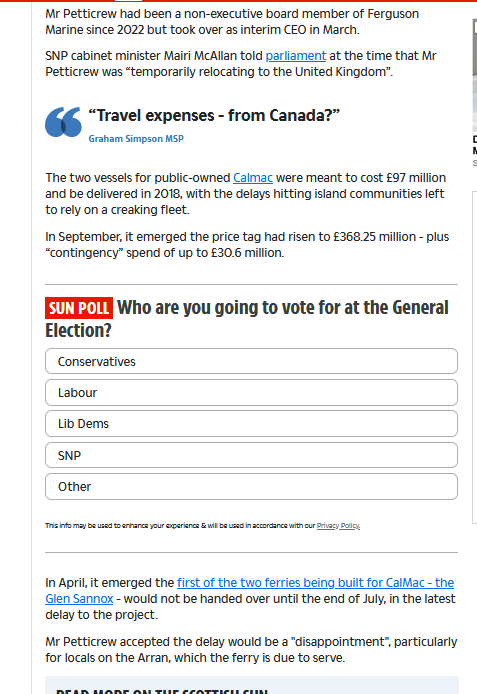Image resolution: width=477 pixels, height=694 pixels.
Task: Choose SNP in the poll
Action: pos(251,455)
